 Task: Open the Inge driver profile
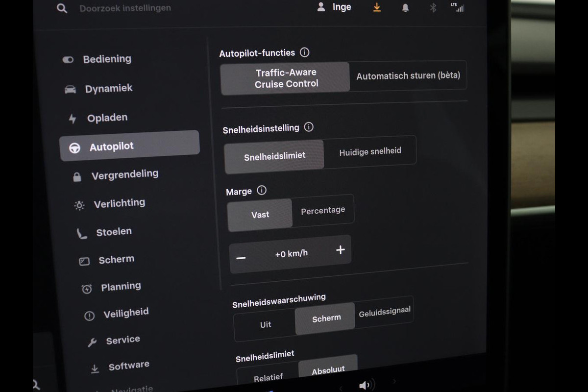[x=334, y=7]
